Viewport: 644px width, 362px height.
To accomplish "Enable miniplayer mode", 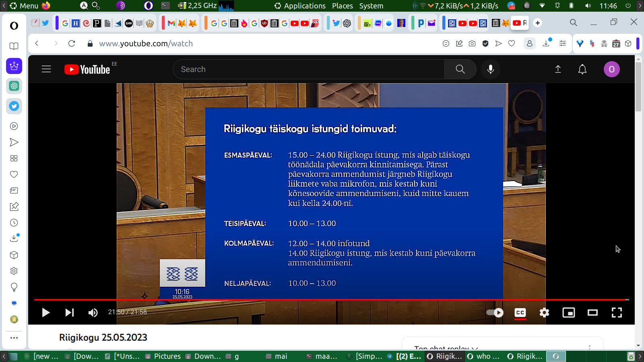I will click(x=568, y=313).
